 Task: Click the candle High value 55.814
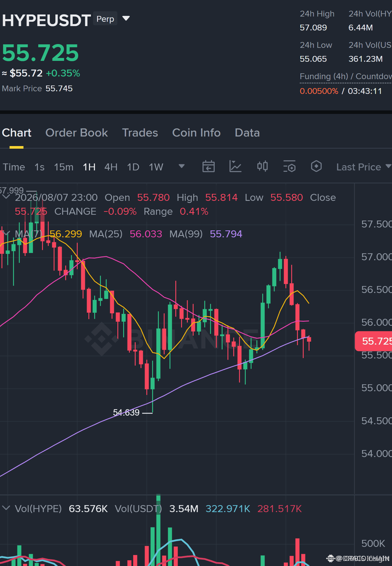click(x=221, y=197)
